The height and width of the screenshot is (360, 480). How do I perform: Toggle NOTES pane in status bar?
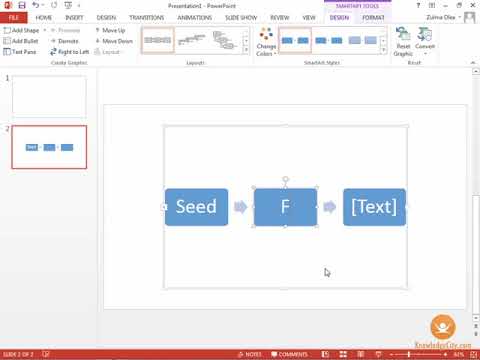click(x=249, y=354)
